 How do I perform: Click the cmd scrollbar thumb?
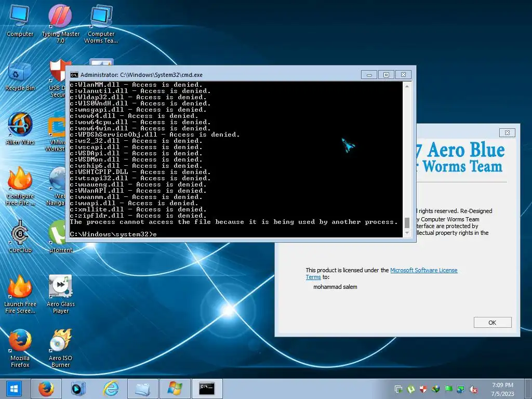click(407, 223)
